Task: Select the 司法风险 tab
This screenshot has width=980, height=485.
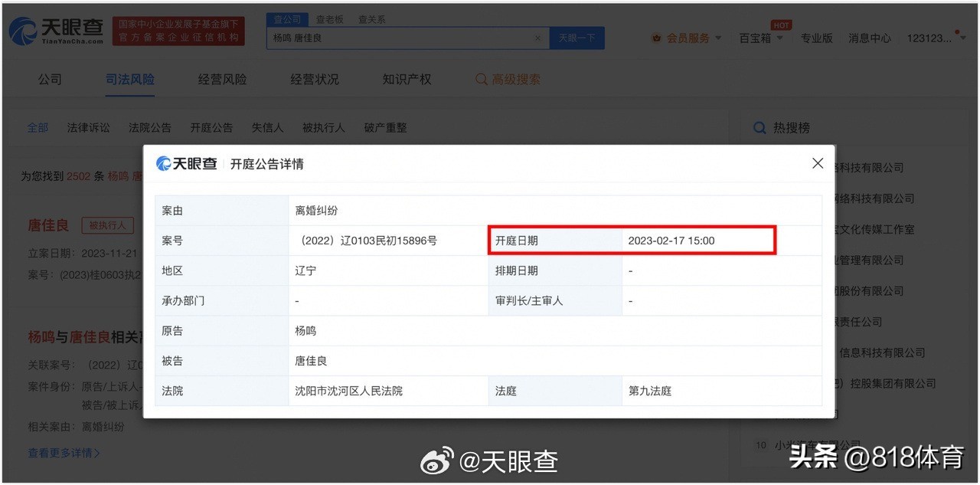Action: coord(130,80)
